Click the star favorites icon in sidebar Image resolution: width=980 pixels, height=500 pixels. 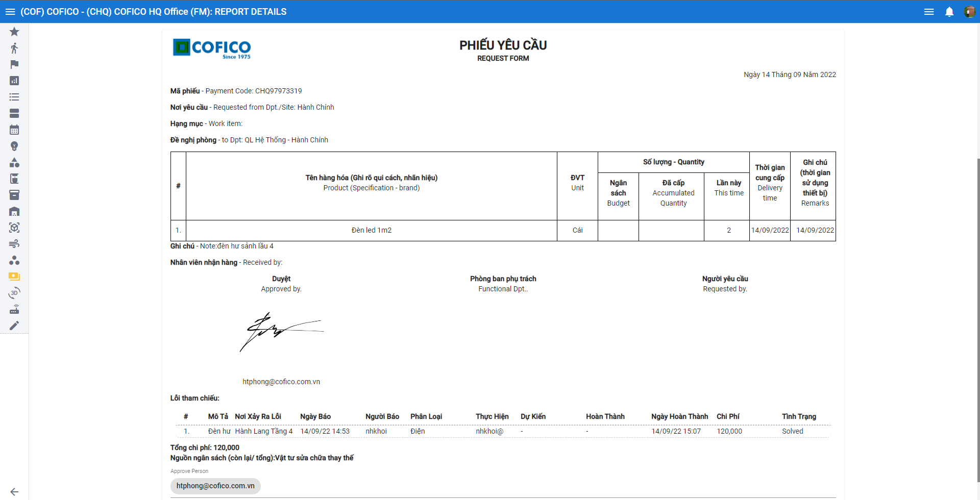coord(14,32)
